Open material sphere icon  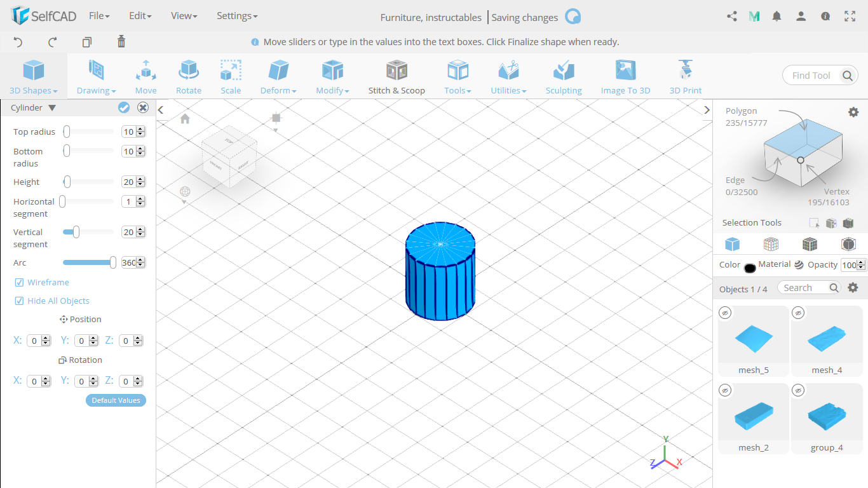(799, 265)
